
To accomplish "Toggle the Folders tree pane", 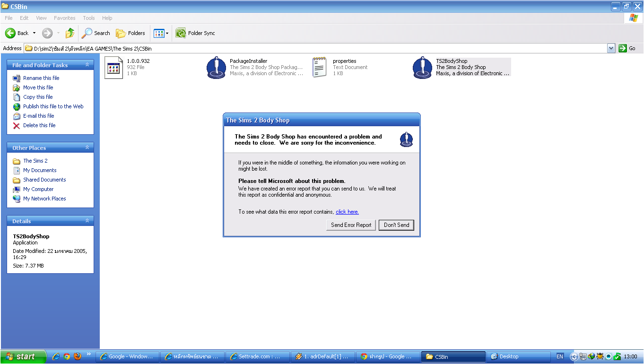I will point(131,33).
